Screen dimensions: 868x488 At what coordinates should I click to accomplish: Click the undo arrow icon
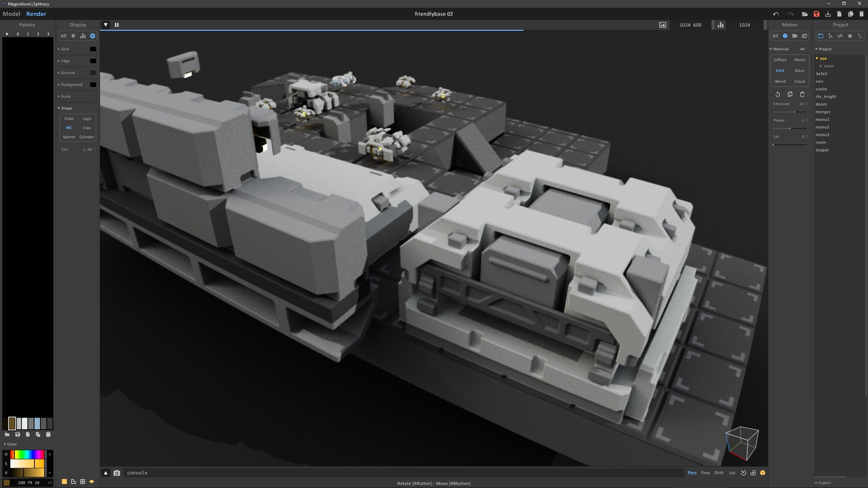776,14
